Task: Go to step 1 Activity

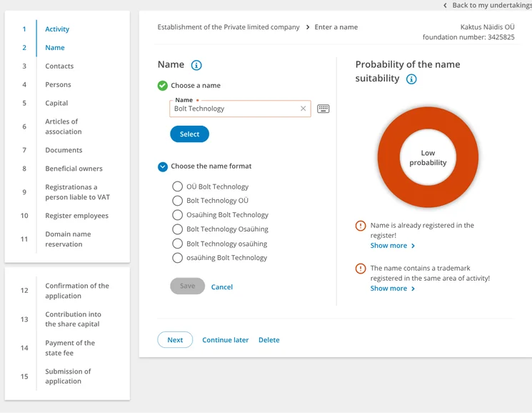Action: (57, 29)
